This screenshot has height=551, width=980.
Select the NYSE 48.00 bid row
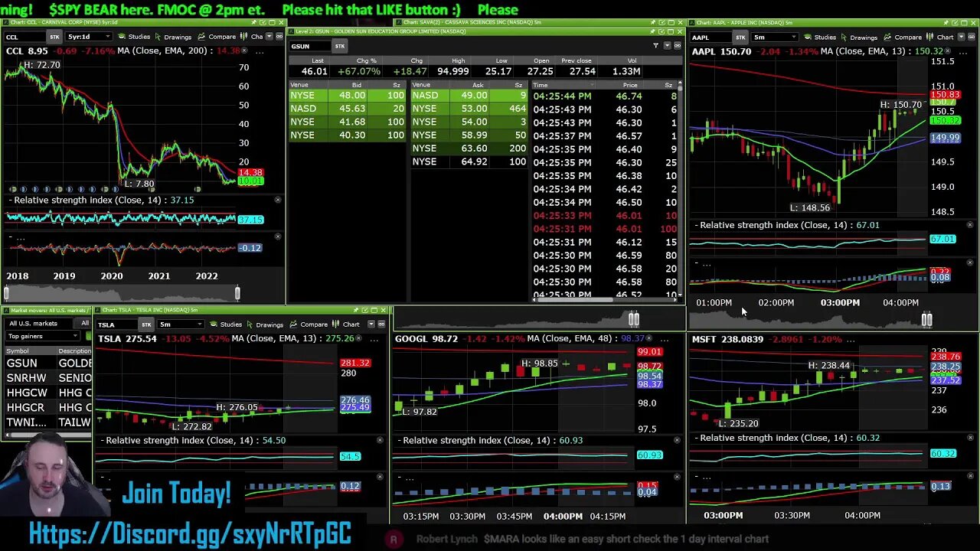[x=347, y=96]
